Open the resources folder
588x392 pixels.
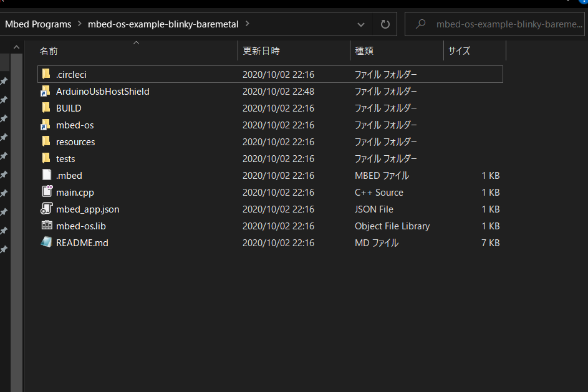tap(75, 141)
